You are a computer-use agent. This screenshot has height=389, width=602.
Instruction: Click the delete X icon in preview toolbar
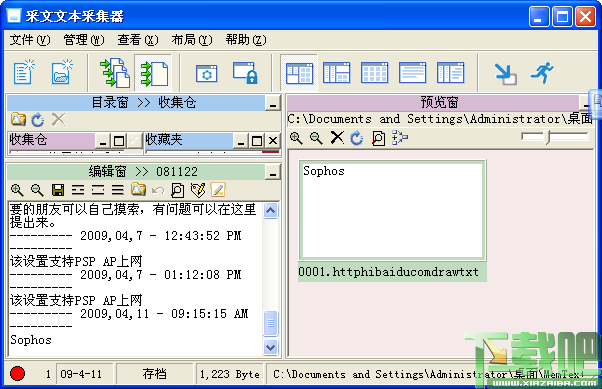tap(337, 137)
